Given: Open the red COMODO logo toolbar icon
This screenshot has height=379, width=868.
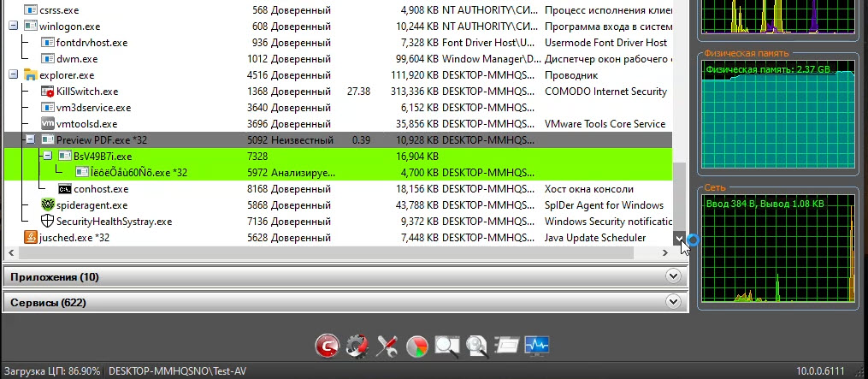Looking at the screenshot, I should tap(328, 346).
